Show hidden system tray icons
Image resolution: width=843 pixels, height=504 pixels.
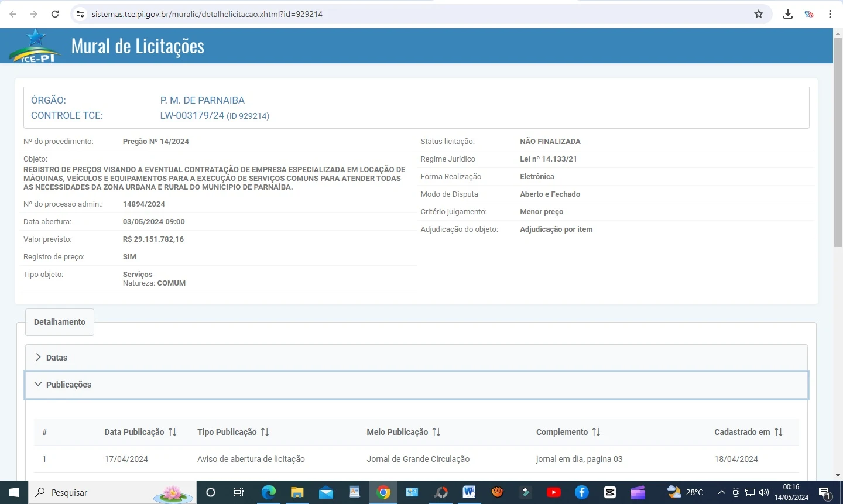722,492
